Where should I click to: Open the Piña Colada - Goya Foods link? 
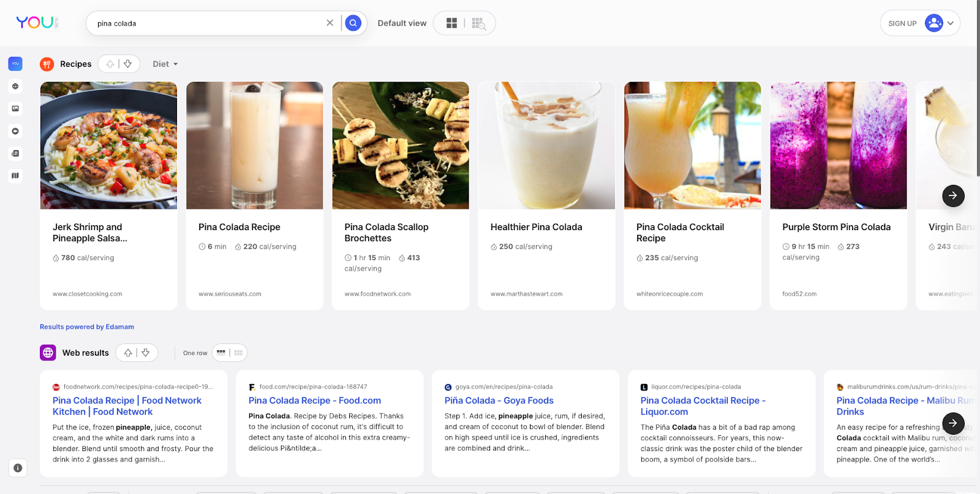point(499,400)
